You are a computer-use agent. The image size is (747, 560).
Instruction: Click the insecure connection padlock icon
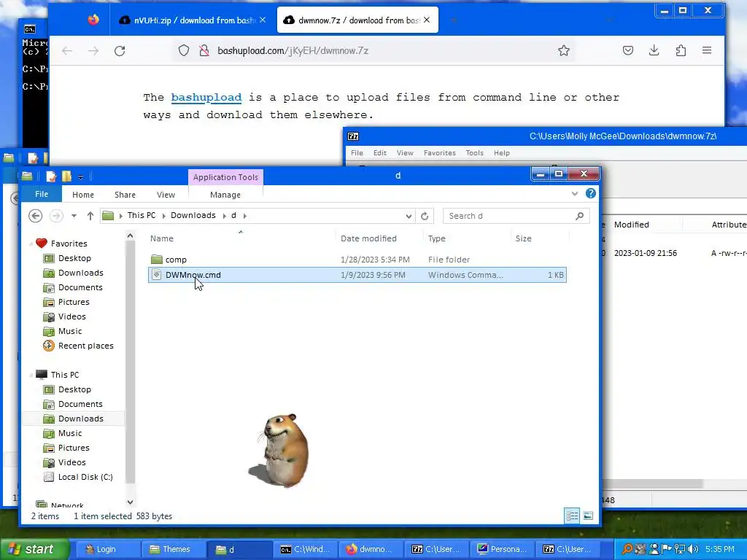coord(204,50)
